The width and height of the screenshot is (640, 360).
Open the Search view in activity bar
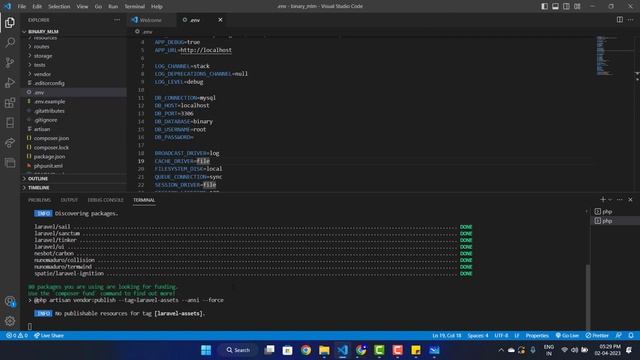[10, 42]
